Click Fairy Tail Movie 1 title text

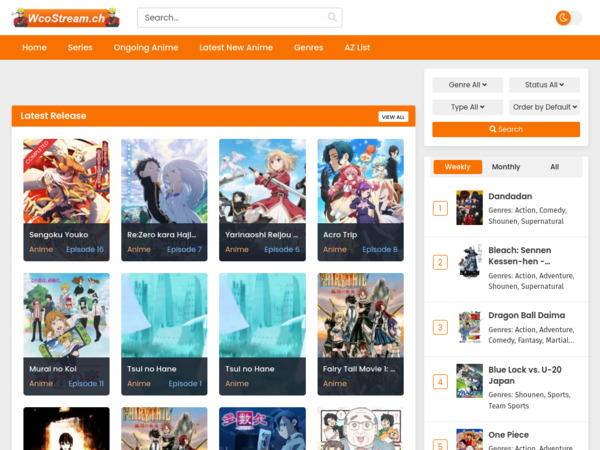[x=359, y=369]
